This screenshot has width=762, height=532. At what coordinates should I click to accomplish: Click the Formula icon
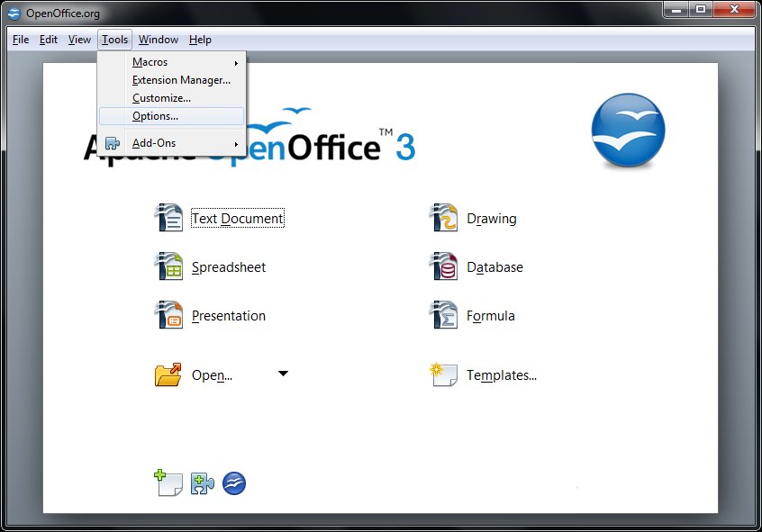coord(444,315)
